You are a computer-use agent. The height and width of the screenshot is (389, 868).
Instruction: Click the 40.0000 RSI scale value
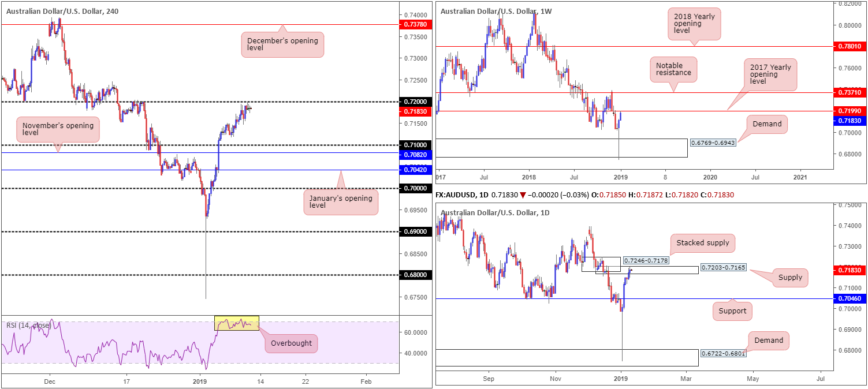pyautogui.click(x=417, y=353)
